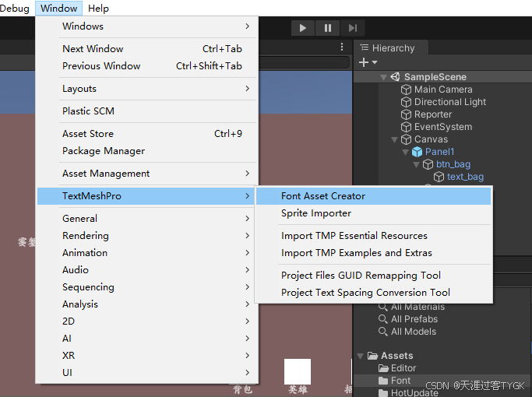The height and width of the screenshot is (397, 532).
Task: Select Import TMP Essential Resources
Action: click(373, 236)
